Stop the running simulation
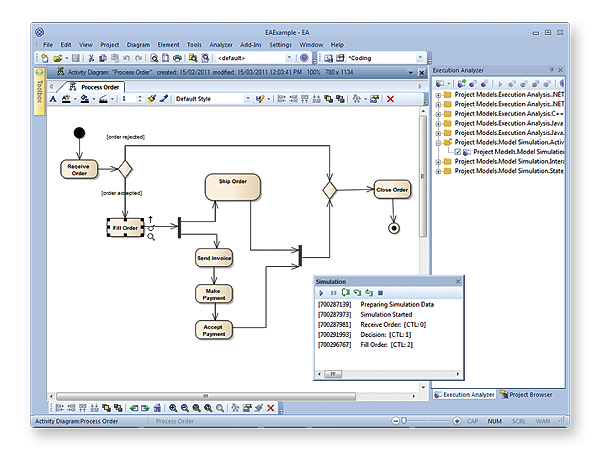 [x=380, y=292]
